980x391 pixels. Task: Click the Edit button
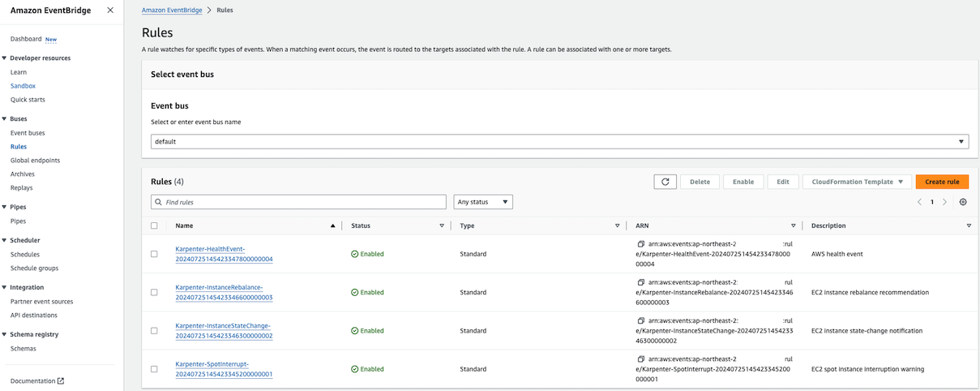pos(783,182)
